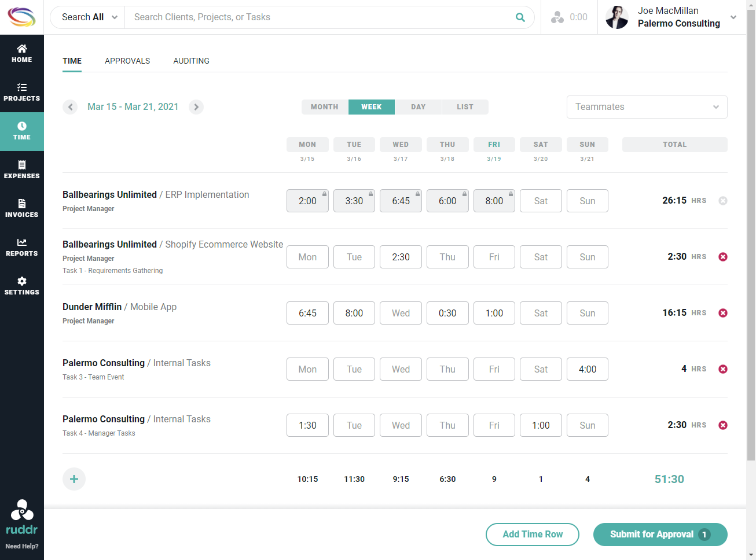Viewport: 756px width, 560px height.
Task: Remove the Dunder Mifflin Mobile App row
Action: (x=723, y=313)
